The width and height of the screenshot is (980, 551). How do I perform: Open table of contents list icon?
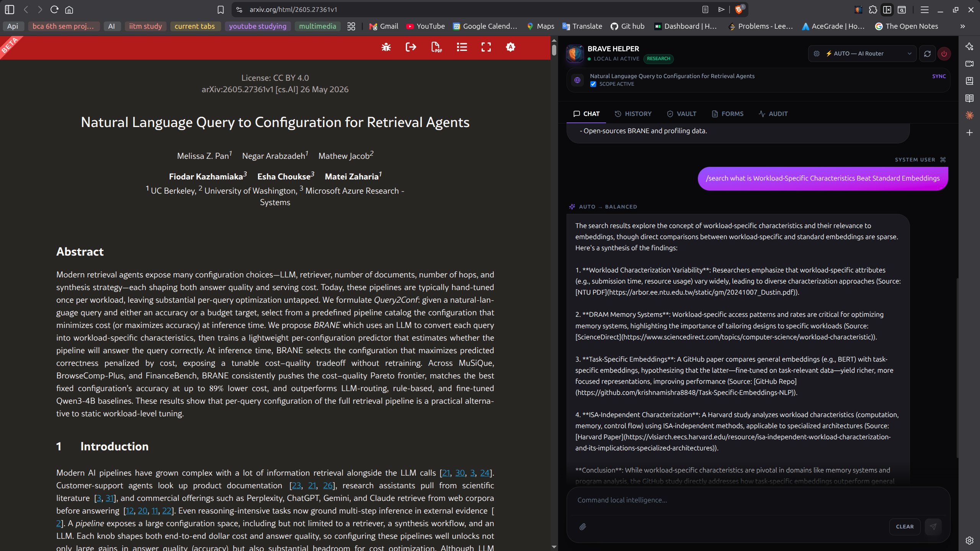462,47
